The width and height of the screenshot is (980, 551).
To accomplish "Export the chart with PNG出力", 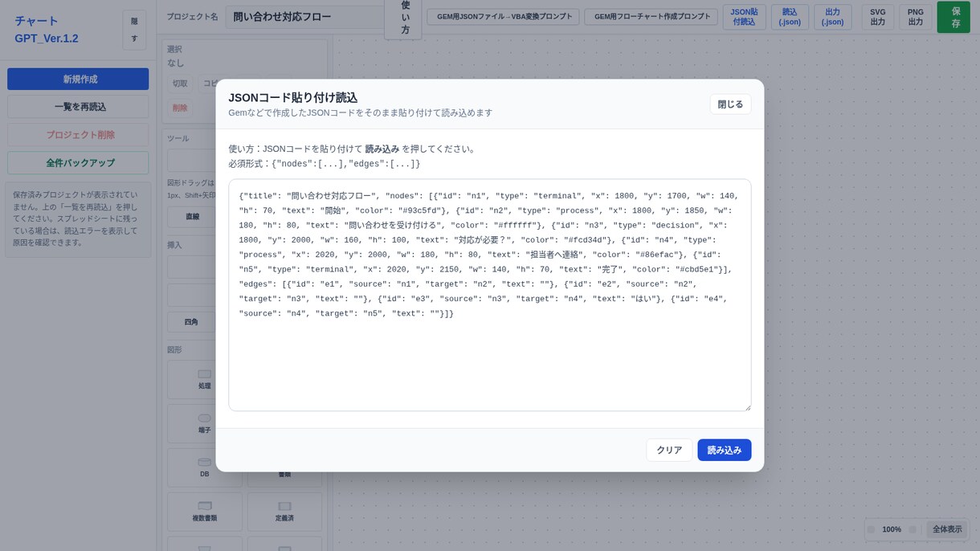I will pos(916,17).
